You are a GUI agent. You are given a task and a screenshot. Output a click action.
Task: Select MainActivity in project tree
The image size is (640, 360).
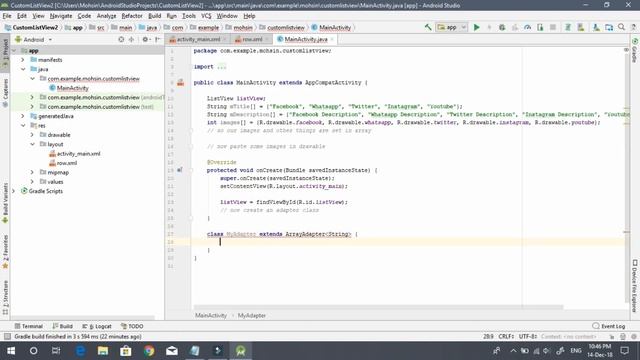coord(73,88)
